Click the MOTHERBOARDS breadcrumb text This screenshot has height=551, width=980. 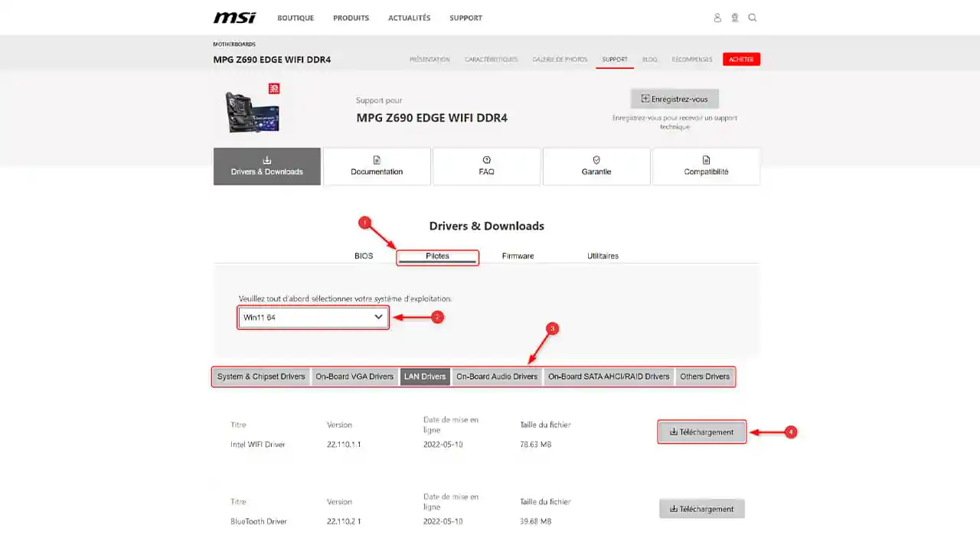point(234,44)
